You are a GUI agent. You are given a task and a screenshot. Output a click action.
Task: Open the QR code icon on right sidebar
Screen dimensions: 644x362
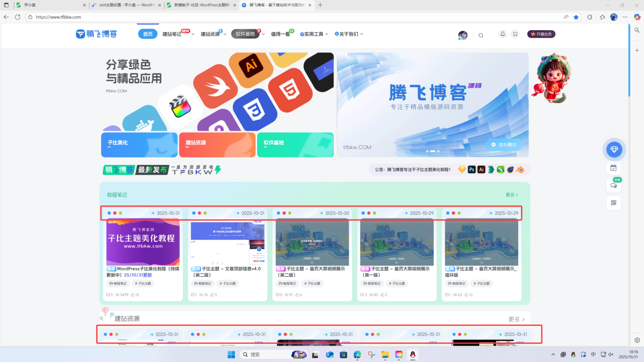[614, 203]
